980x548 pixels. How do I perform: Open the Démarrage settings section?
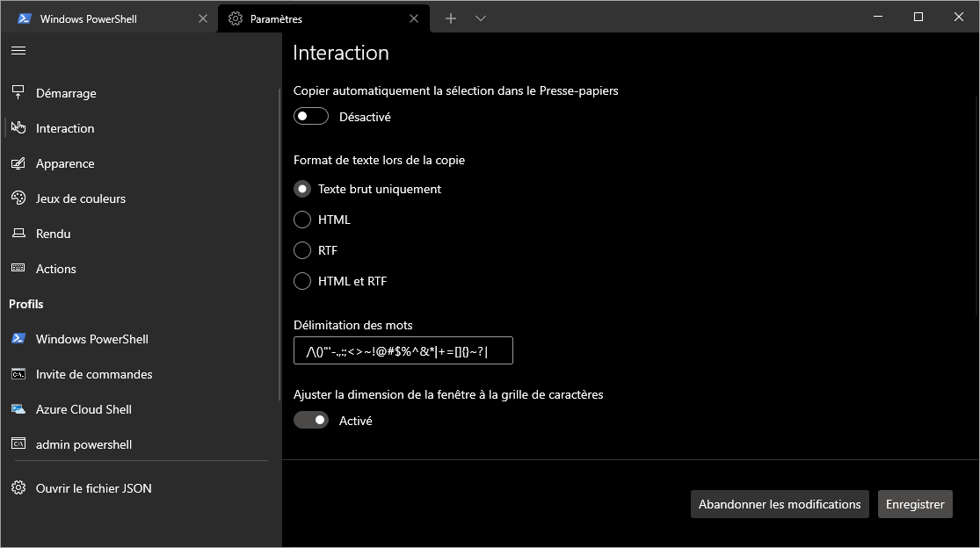pos(66,93)
